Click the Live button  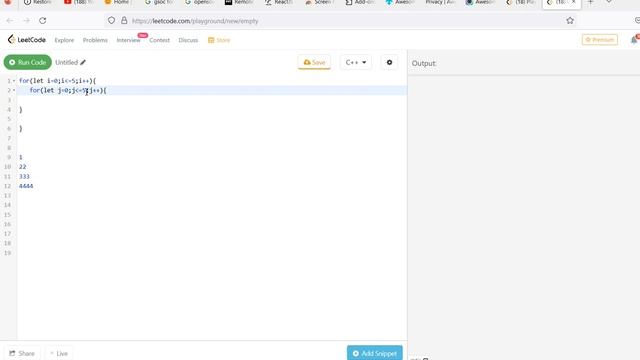tap(59, 353)
